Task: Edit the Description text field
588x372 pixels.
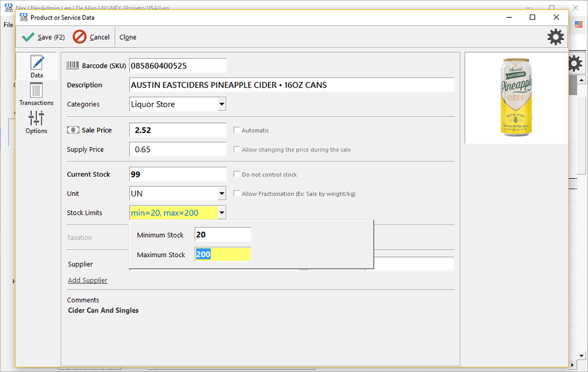Action: pyautogui.click(x=291, y=85)
